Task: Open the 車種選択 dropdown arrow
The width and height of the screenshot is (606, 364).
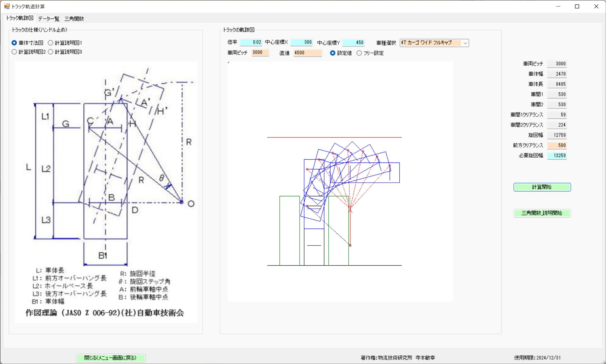Action: click(465, 43)
